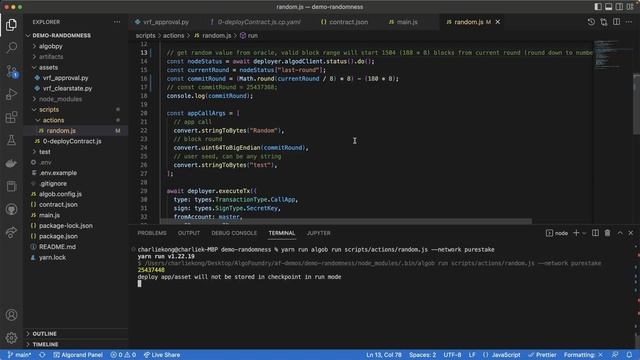Open timeline history icon in editor toolbar

[x=591, y=22]
